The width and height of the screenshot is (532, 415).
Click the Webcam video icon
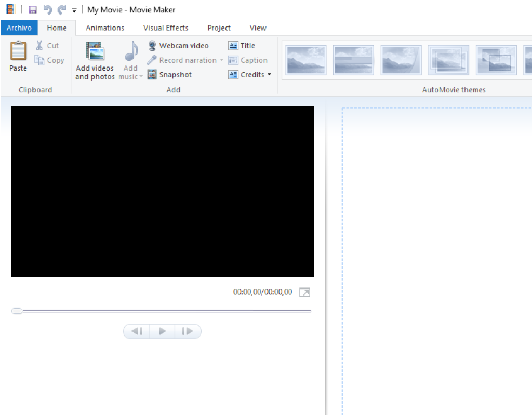pyautogui.click(x=153, y=45)
